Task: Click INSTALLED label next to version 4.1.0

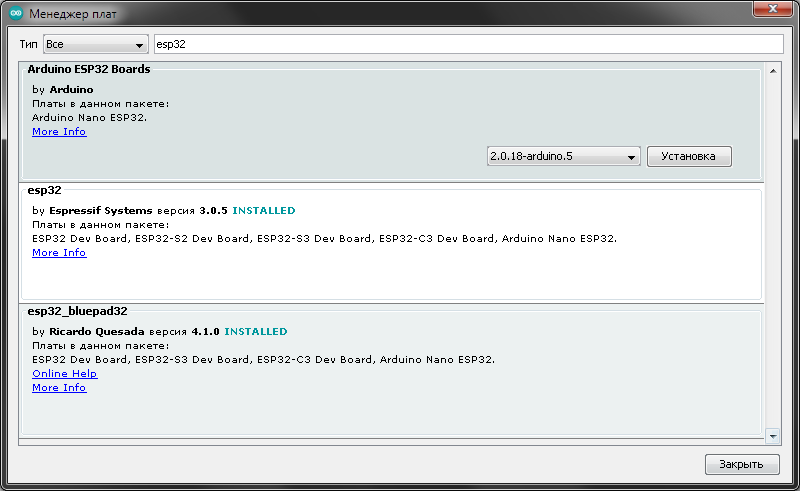Action: click(256, 332)
